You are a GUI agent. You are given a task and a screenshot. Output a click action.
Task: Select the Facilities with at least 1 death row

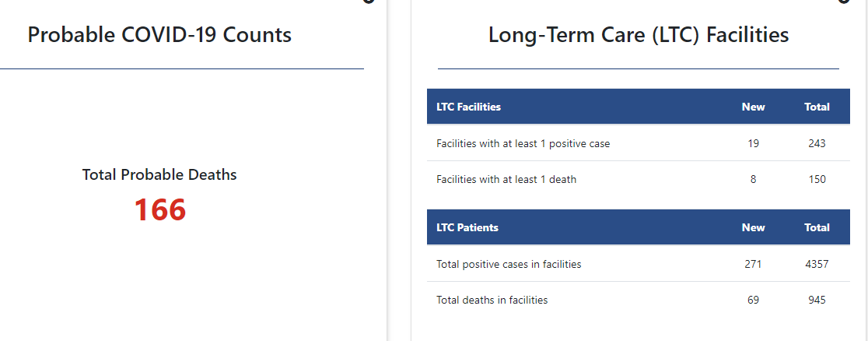tap(639, 179)
